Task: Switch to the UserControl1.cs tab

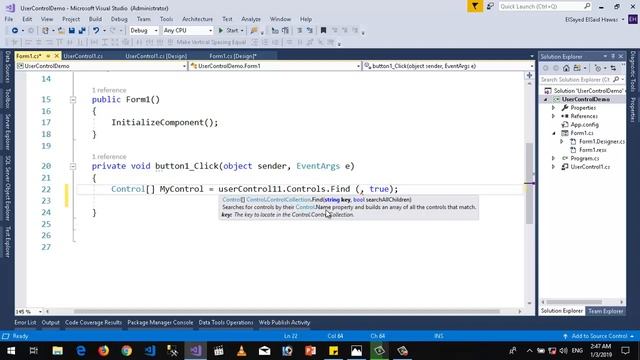Action: tap(83, 56)
